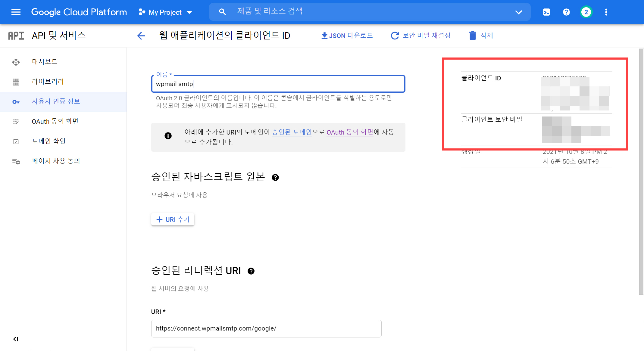Open the help question mark icon in header
This screenshot has height=351, width=644.
click(x=566, y=12)
